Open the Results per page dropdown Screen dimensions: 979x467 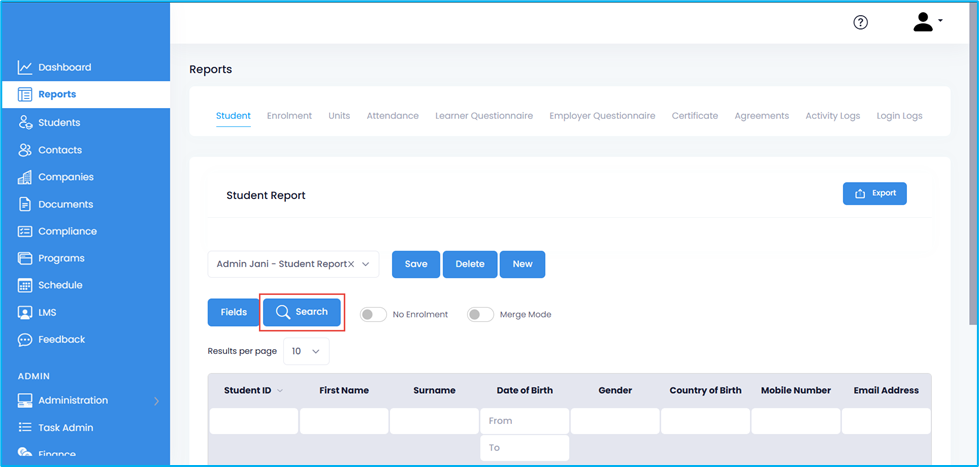(x=306, y=351)
